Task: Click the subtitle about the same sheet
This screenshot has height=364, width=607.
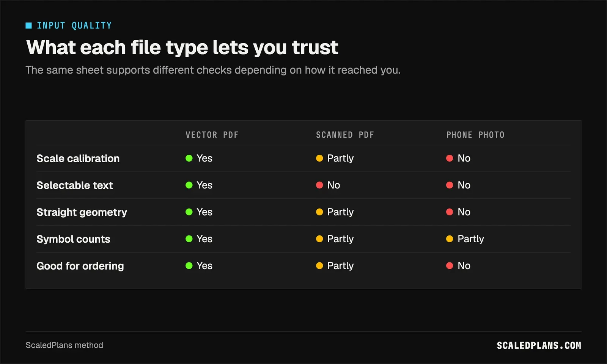Action: 213,70
